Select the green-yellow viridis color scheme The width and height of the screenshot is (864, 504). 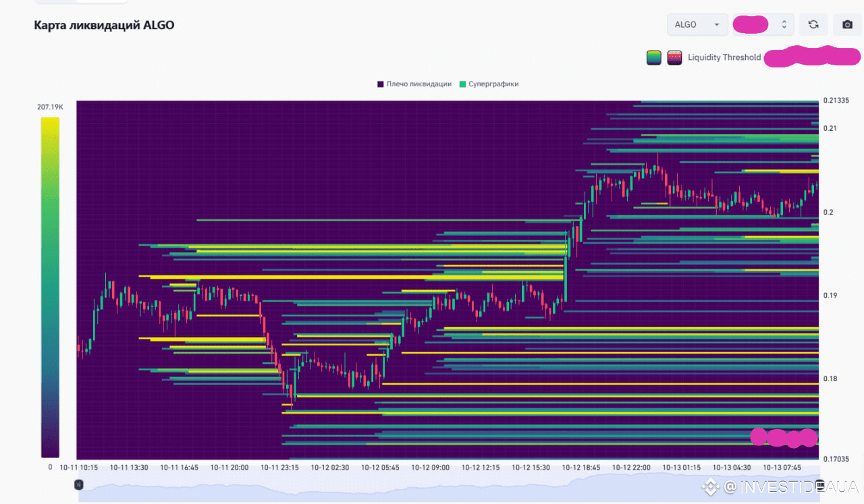click(x=653, y=58)
